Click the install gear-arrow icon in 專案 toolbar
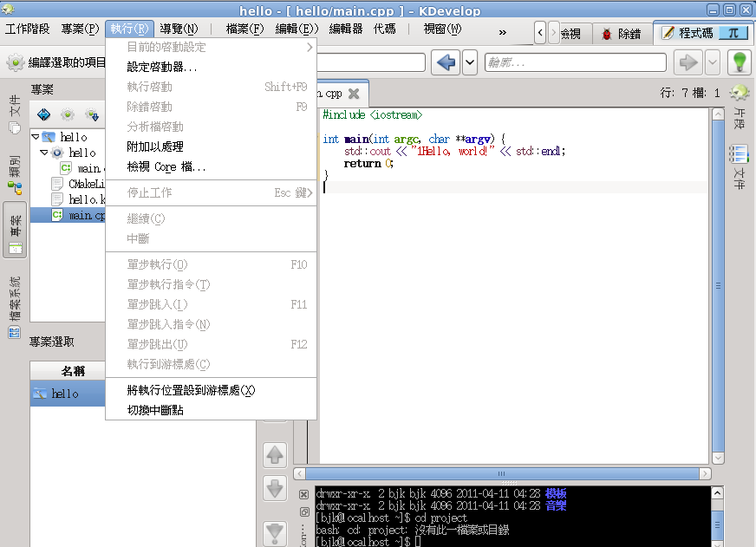The width and height of the screenshot is (756, 547). pyautogui.click(x=92, y=114)
